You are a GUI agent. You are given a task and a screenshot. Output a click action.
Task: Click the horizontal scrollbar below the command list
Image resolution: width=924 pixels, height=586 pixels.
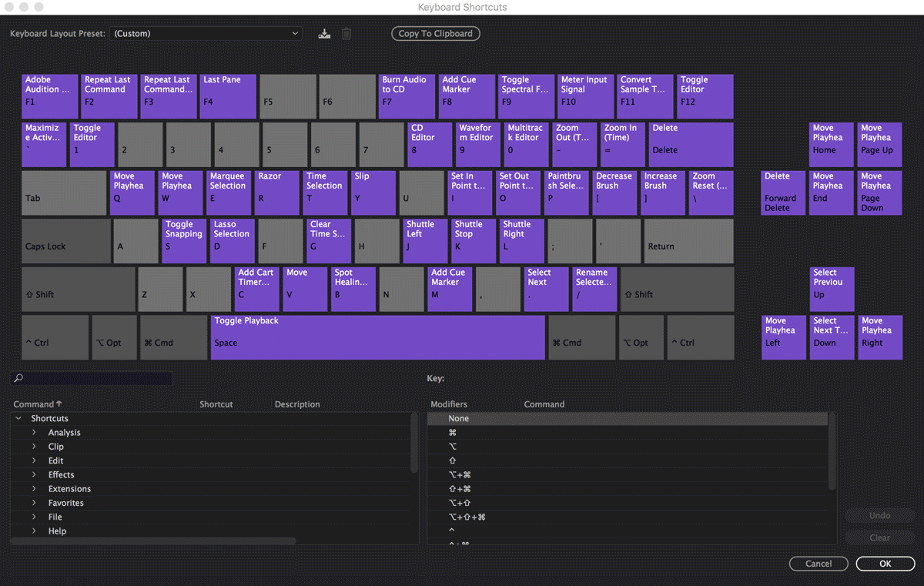point(154,541)
